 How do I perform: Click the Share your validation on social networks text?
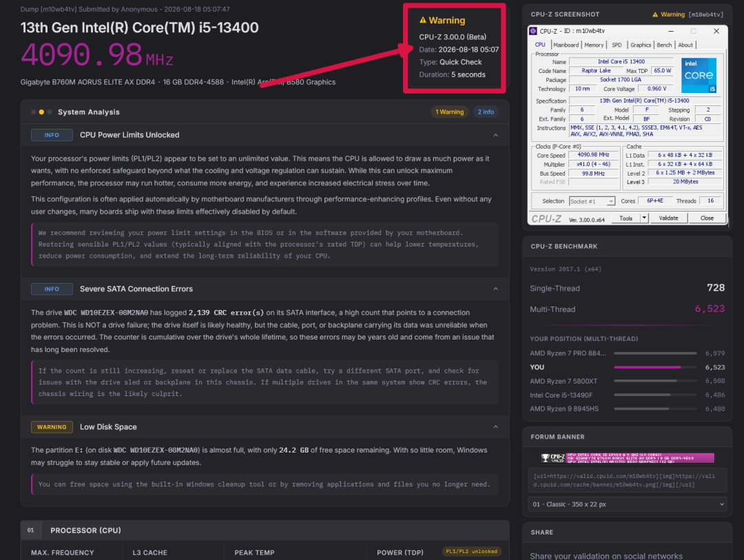(606, 556)
